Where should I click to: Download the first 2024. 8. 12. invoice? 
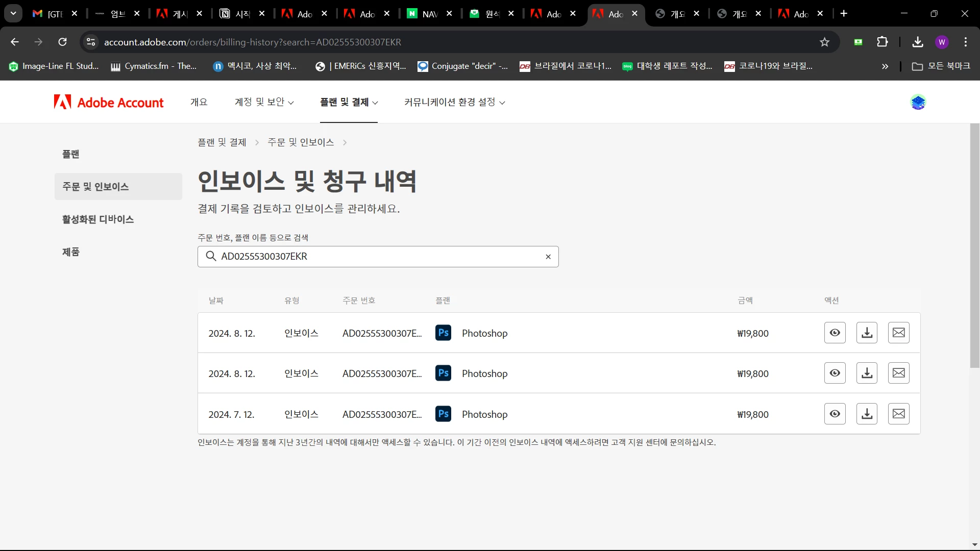(x=867, y=333)
